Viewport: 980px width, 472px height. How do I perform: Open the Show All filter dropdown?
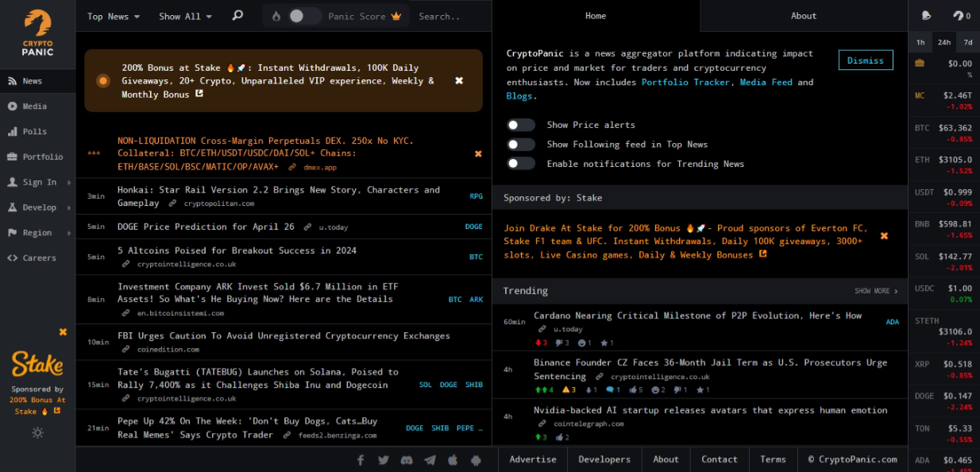pyautogui.click(x=186, y=16)
